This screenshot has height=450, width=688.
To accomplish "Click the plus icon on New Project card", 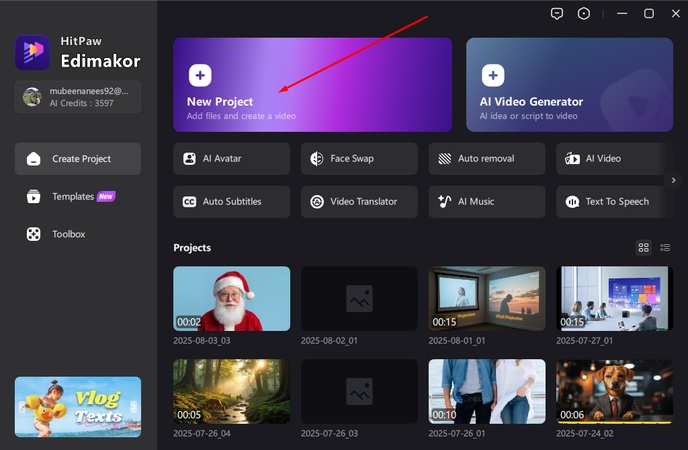I will [x=200, y=75].
